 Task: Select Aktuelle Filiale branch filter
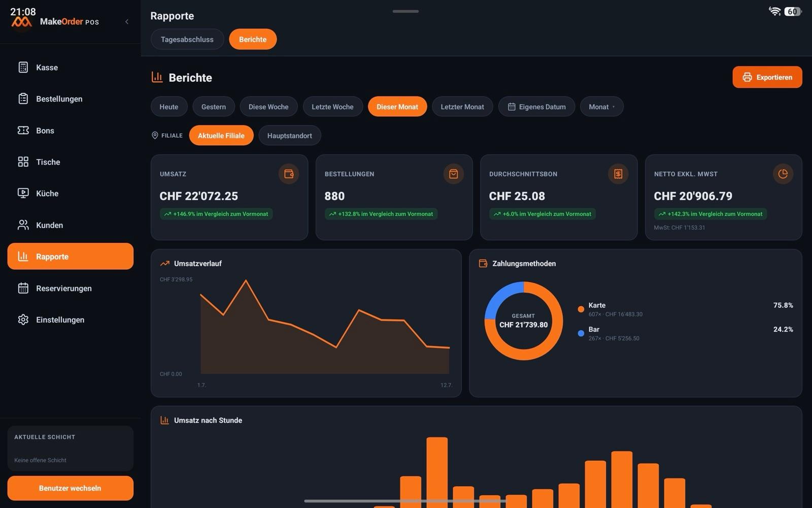[221, 136]
